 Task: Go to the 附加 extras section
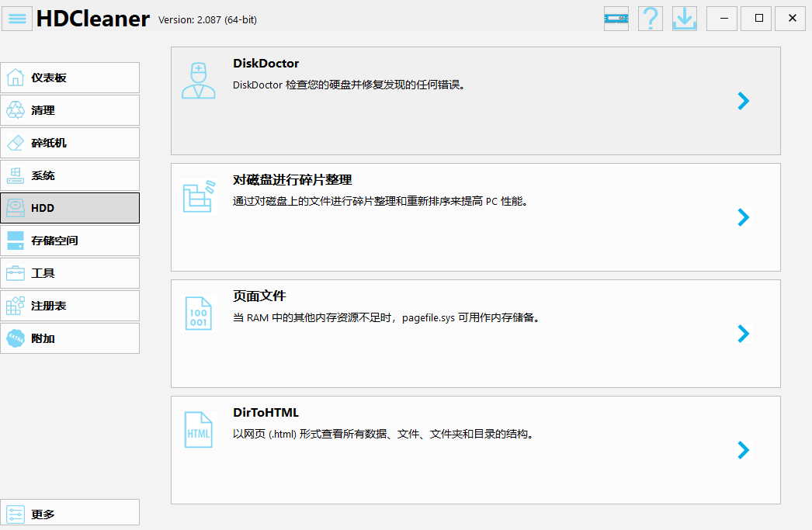point(70,338)
